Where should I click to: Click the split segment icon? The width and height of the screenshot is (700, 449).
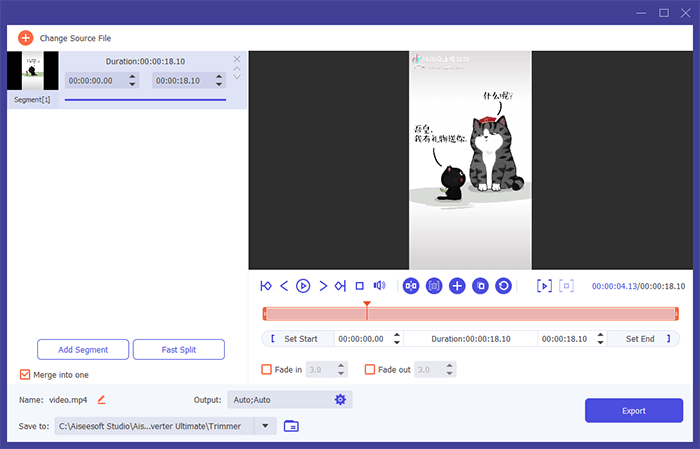coord(411,286)
